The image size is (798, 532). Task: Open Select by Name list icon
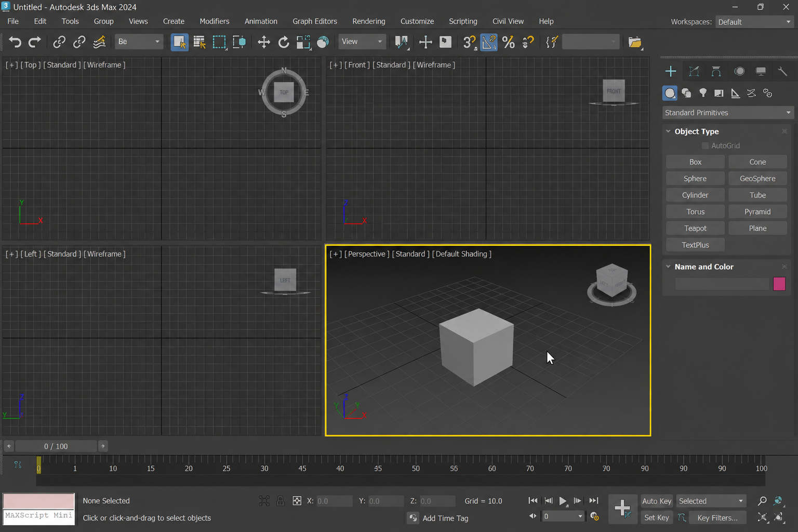pos(199,42)
